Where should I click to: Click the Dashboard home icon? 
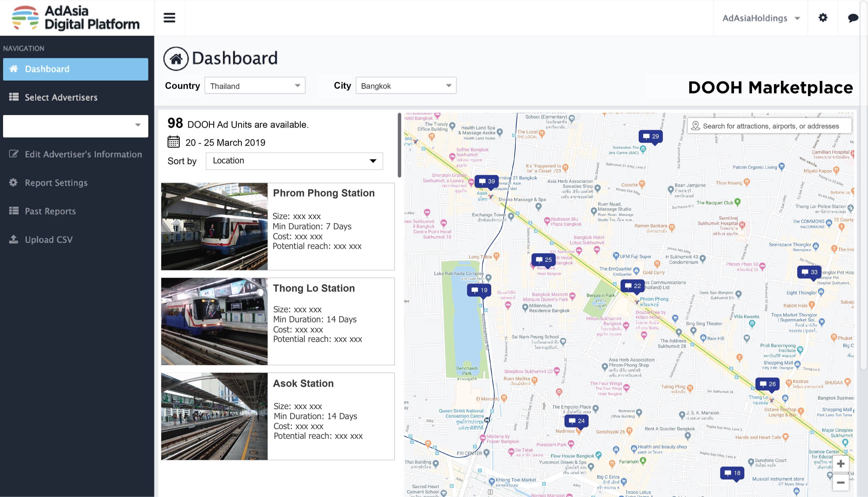tap(176, 58)
